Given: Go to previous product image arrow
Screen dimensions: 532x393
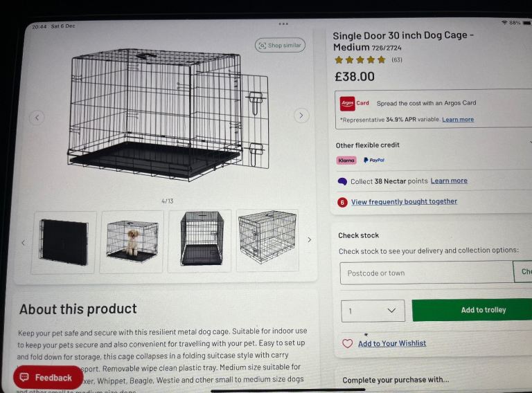Looking at the screenshot, I should [37, 117].
